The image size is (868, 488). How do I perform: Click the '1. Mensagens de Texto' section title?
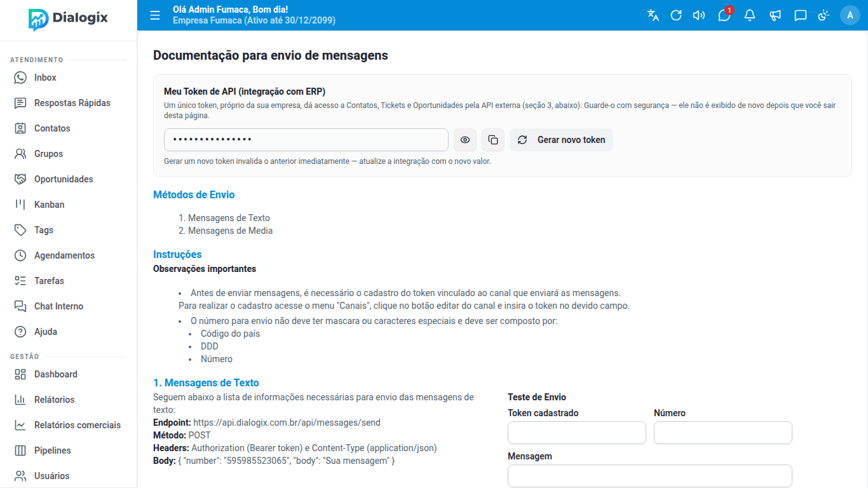pyautogui.click(x=206, y=383)
